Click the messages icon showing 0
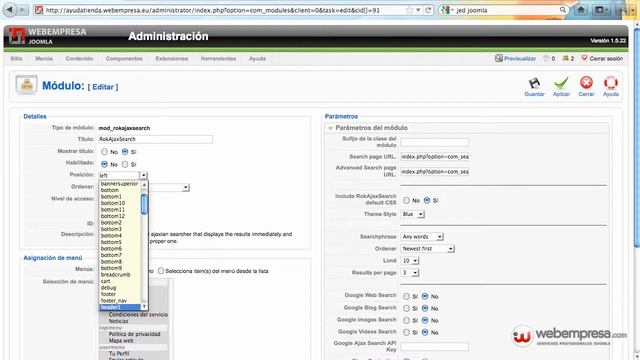The width and height of the screenshot is (640, 360). (546, 58)
